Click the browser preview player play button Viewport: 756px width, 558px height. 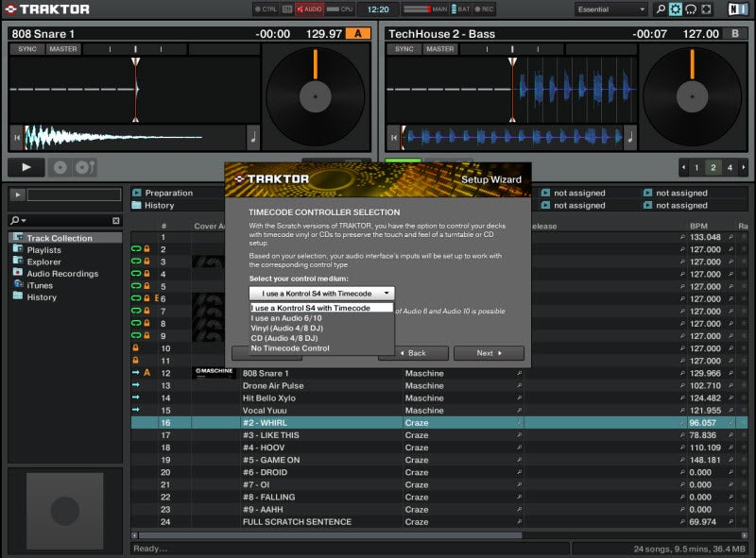tap(17, 194)
